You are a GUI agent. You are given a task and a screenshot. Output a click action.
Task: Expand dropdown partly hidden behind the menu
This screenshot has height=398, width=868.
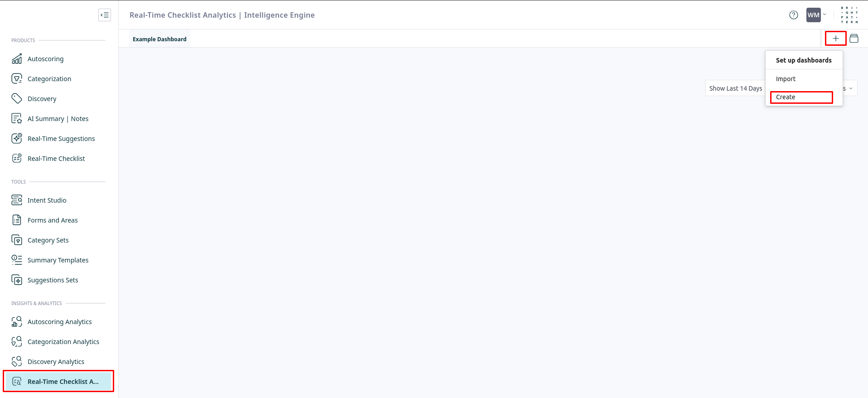(x=850, y=88)
